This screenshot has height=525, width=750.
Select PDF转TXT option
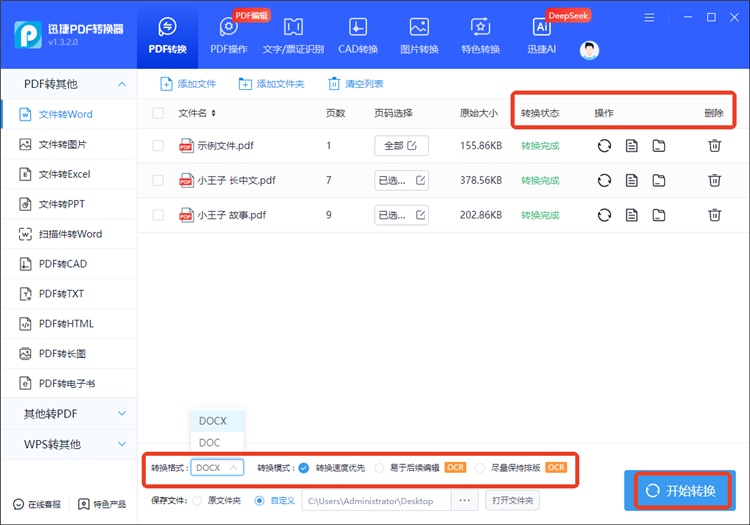point(69,294)
